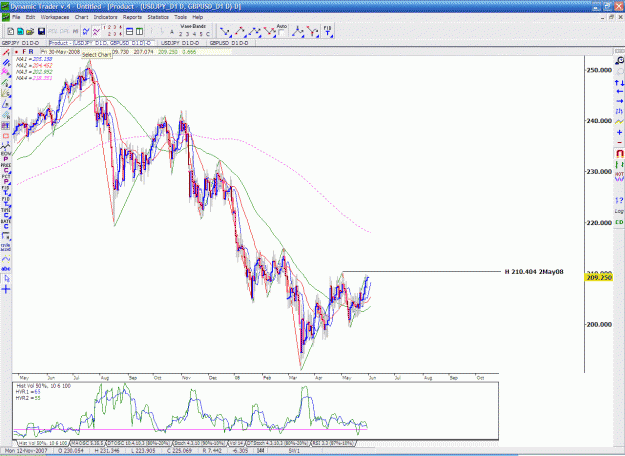Click wave band letter C button
The height and width of the screenshot is (456, 625).
208,34
